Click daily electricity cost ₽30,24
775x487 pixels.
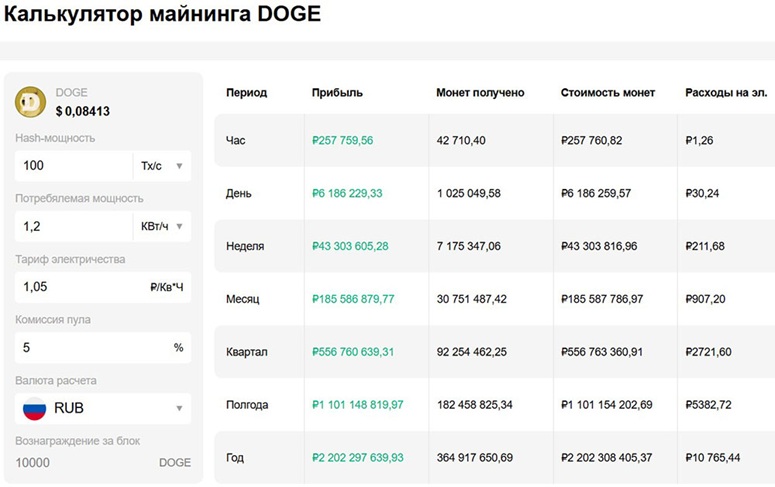click(x=702, y=193)
